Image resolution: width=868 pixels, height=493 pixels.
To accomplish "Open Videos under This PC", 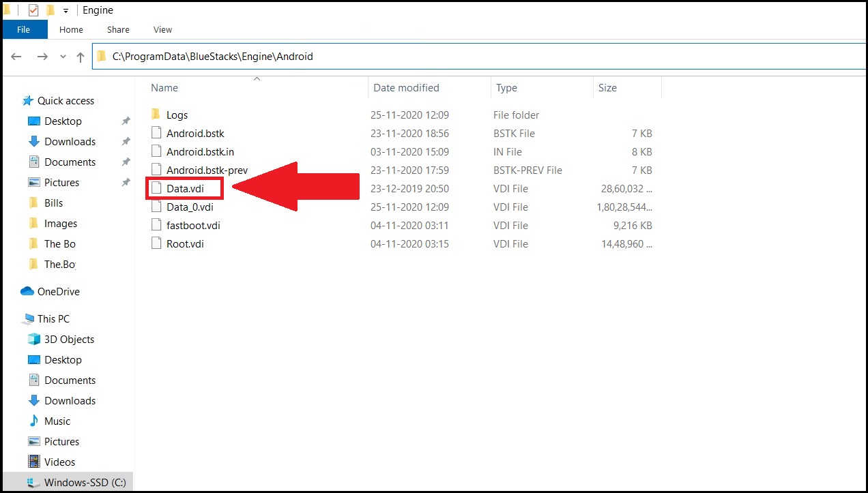I will 59,462.
